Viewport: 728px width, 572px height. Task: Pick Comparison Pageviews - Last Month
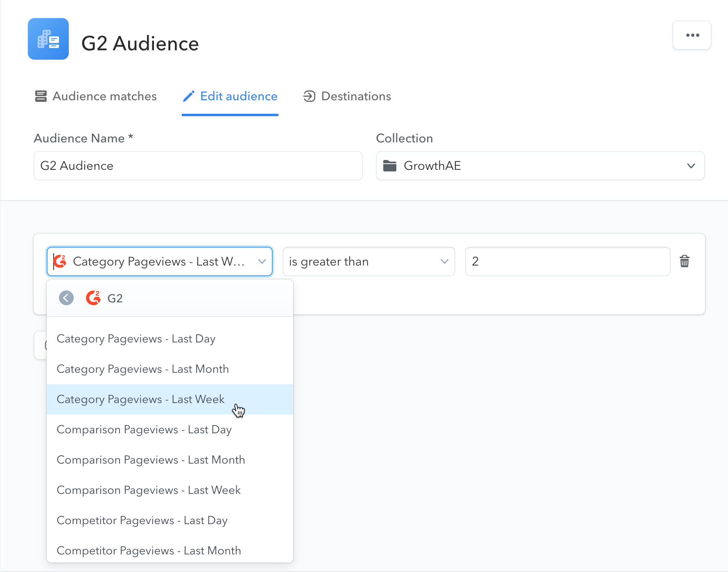(170, 460)
